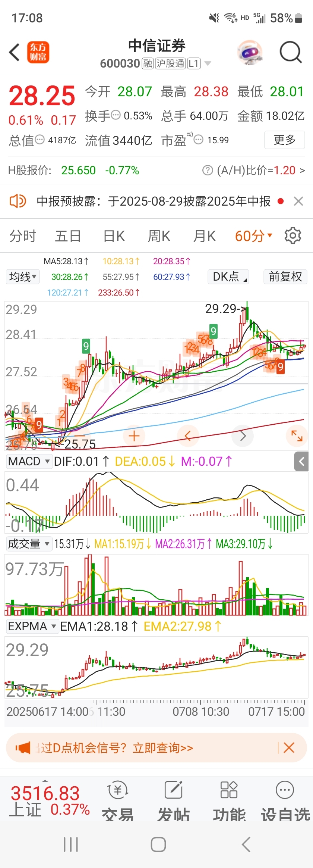
Task: Open the 东方财富 logo icon
Action: (x=38, y=52)
